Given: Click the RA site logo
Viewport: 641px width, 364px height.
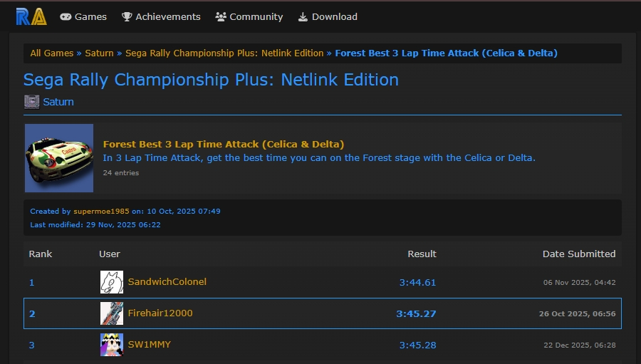Looking at the screenshot, I should tap(31, 16).
